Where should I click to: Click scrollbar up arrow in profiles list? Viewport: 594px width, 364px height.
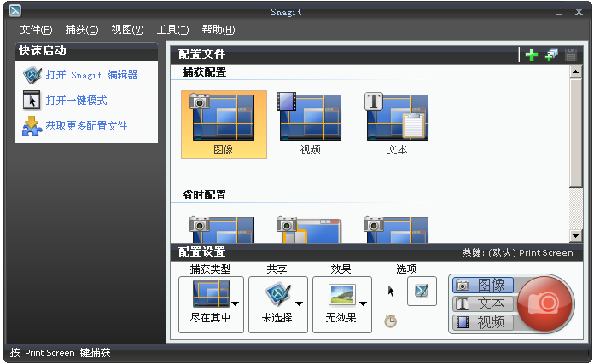(x=575, y=72)
